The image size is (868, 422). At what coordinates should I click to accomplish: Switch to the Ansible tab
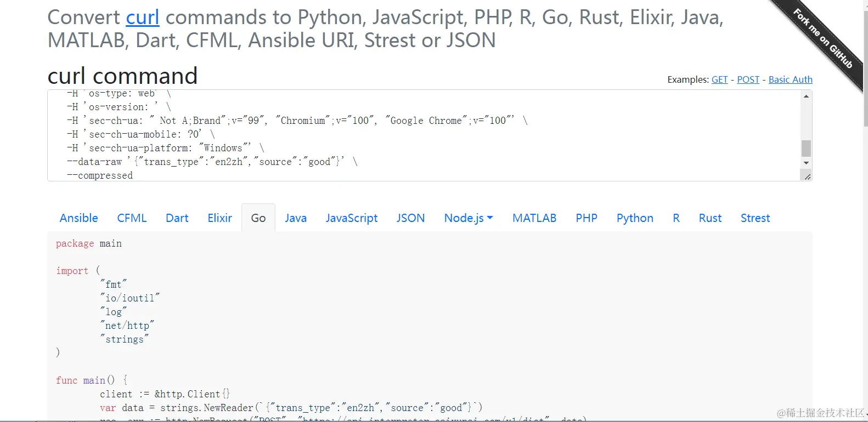coord(79,218)
